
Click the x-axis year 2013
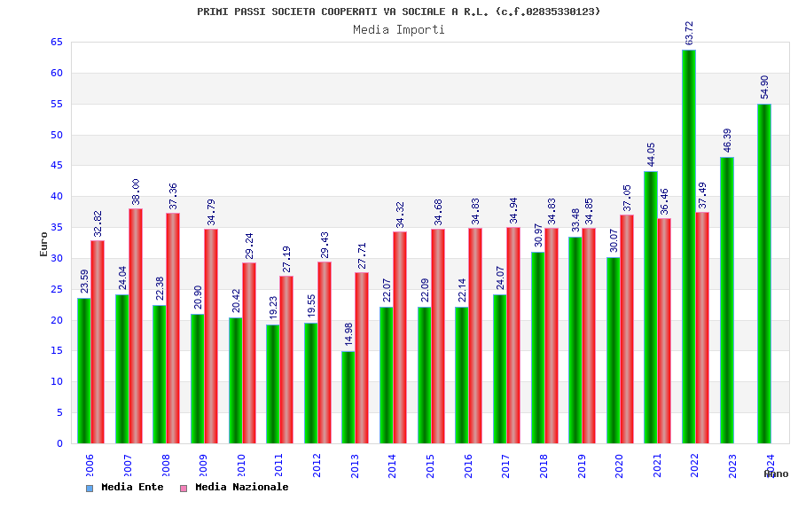pos(355,465)
